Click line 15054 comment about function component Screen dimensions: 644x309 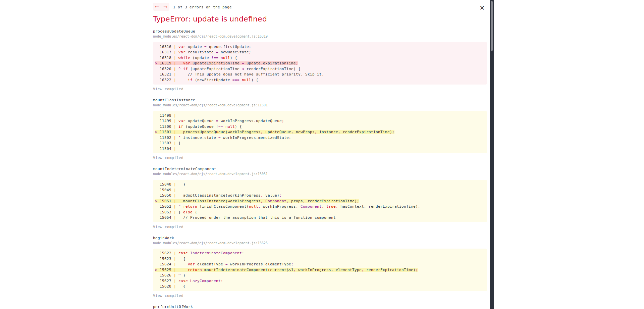(x=248, y=218)
